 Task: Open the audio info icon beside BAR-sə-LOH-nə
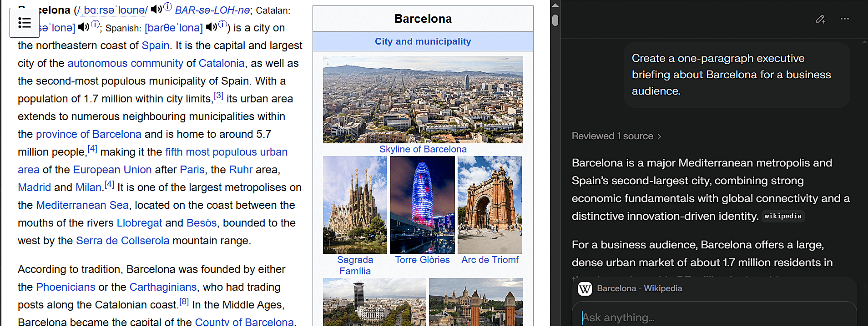(x=167, y=6)
